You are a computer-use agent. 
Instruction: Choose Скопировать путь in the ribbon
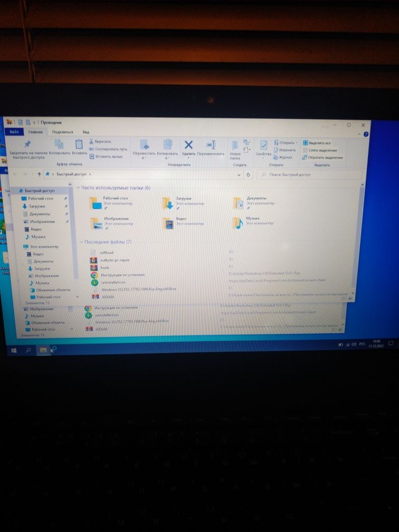(x=108, y=149)
